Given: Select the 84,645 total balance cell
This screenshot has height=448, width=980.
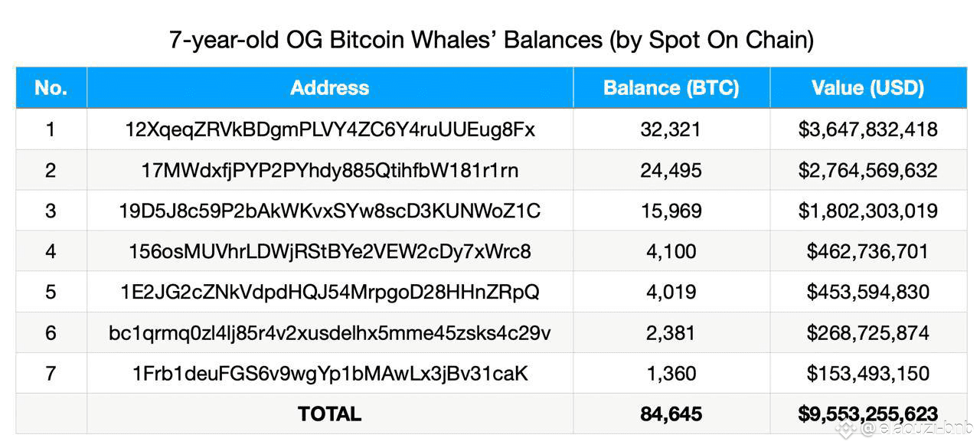Looking at the screenshot, I should [671, 414].
